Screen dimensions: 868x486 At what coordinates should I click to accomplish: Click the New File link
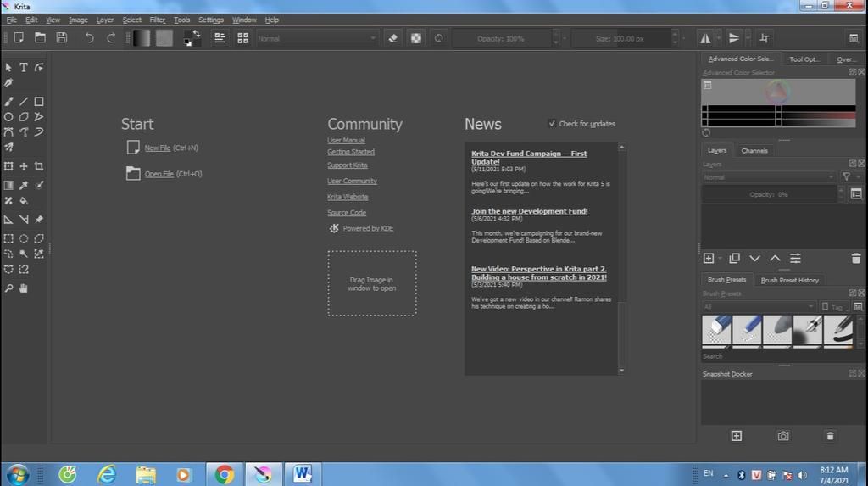pos(157,148)
